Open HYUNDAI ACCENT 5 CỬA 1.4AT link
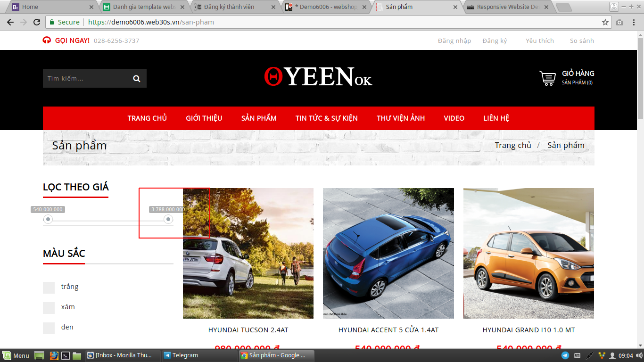This screenshot has height=362, width=644. point(388,330)
